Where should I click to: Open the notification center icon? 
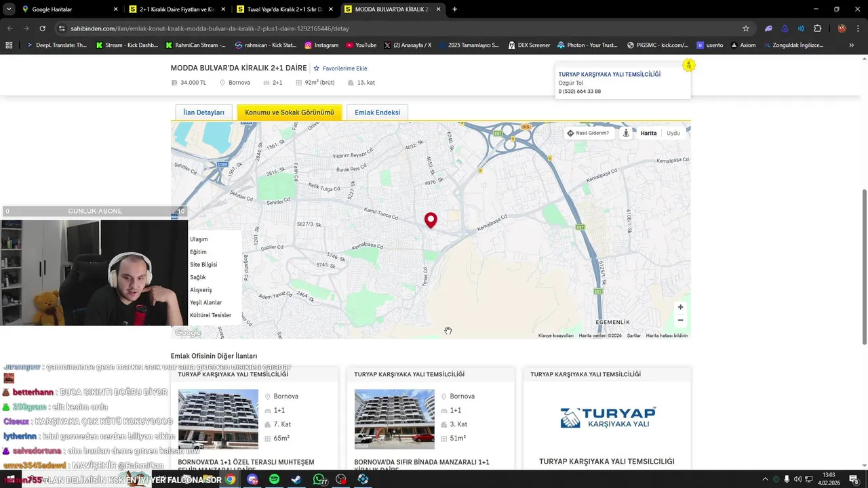pyautogui.click(x=854, y=479)
